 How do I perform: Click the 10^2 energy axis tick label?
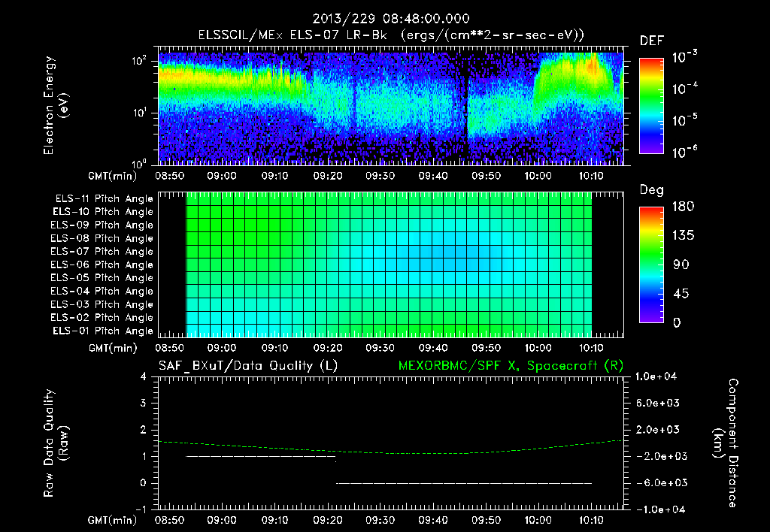139,62
